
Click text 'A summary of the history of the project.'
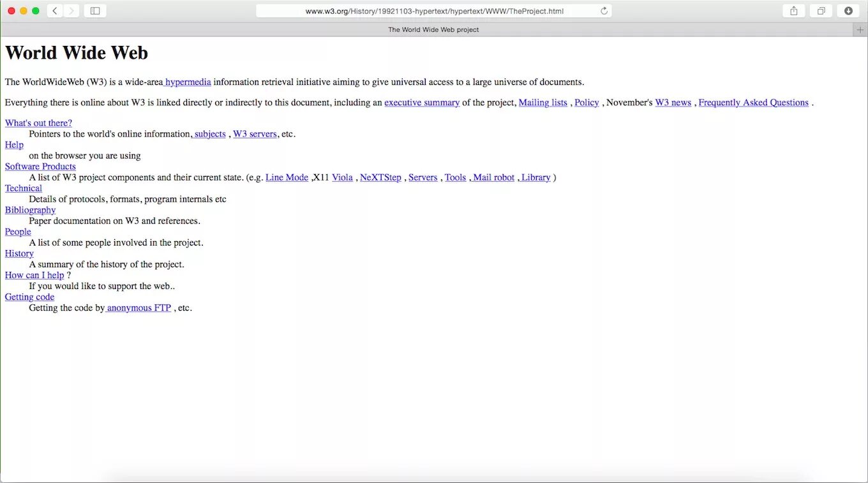tap(106, 264)
